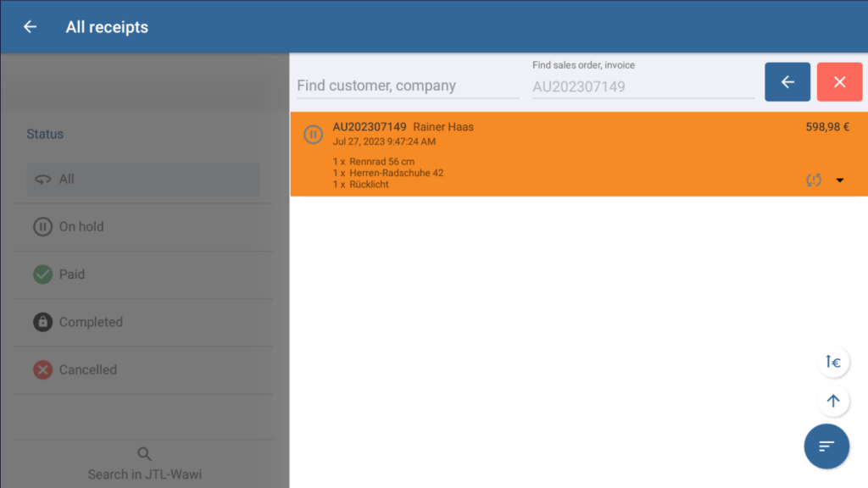Image resolution: width=868 pixels, height=488 pixels.
Task: Click the Search in JTL-Wawi text
Action: tap(145, 474)
